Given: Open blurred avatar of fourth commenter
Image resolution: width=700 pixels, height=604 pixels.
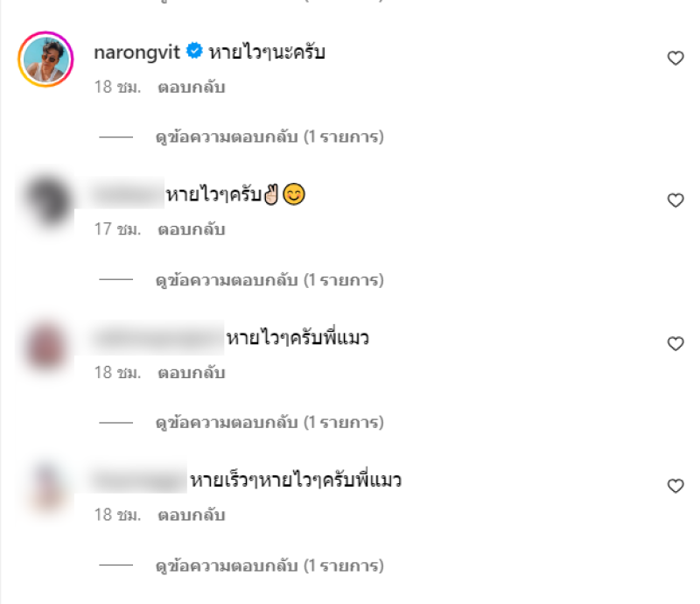Looking at the screenshot, I should pyautogui.click(x=45, y=487).
